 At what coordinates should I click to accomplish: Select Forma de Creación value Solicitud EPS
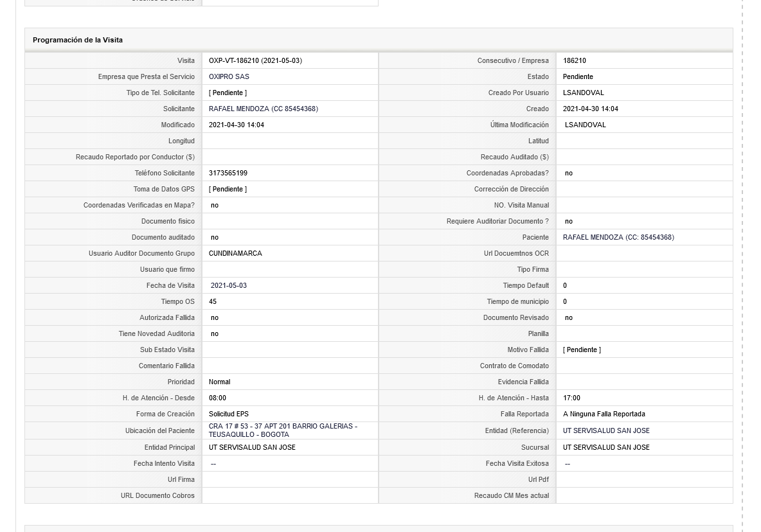(229, 414)
